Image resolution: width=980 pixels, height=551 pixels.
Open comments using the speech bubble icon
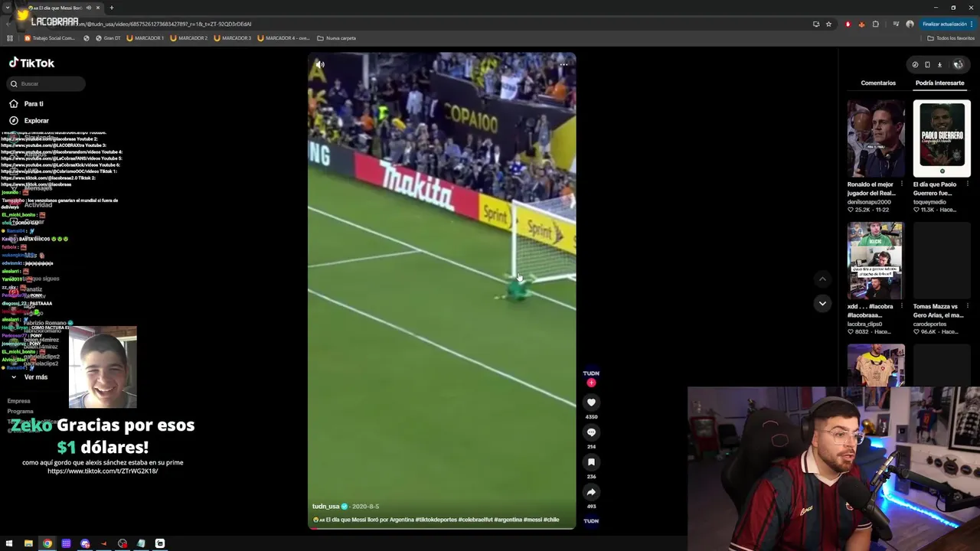[591, 432]
